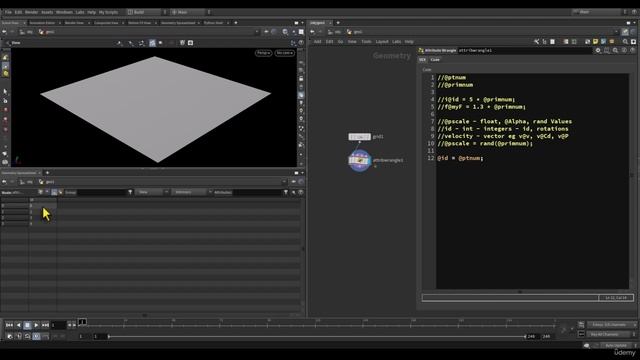Click the geo1 path segment in the network editor
This screenshot has height=360, width=640.
pyautogui.click(x=355, y=32)
